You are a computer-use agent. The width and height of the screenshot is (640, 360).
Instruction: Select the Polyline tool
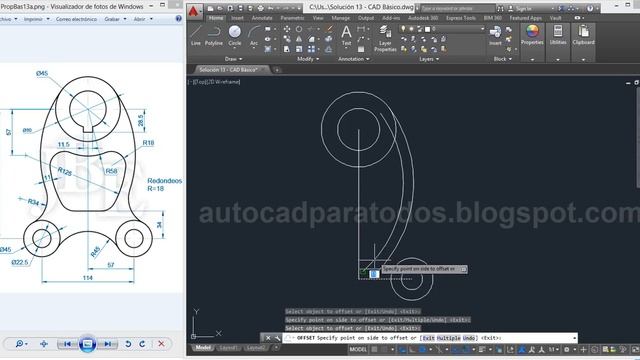point(213,35)
